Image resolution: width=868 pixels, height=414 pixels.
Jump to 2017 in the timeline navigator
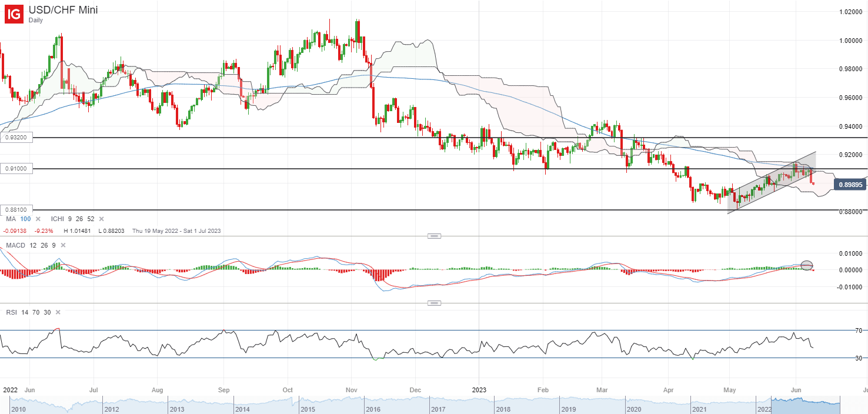coord(438,408)
